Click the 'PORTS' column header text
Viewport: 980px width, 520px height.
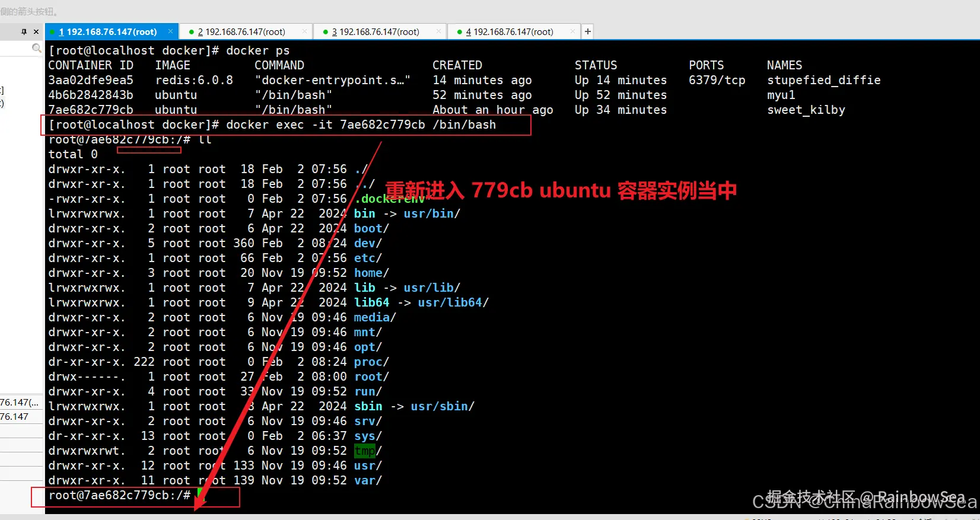pos(707,65)
